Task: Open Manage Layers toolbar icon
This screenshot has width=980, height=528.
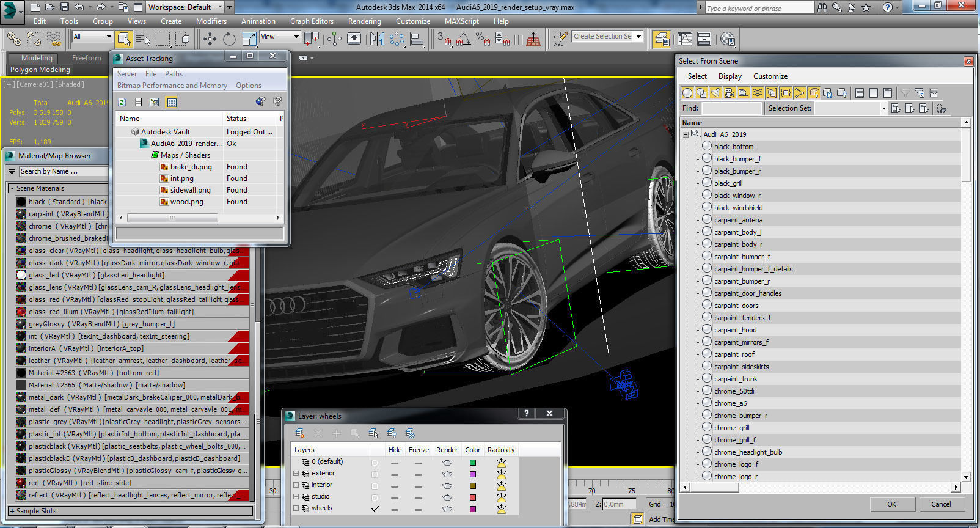Action: (x=662, y=39)
